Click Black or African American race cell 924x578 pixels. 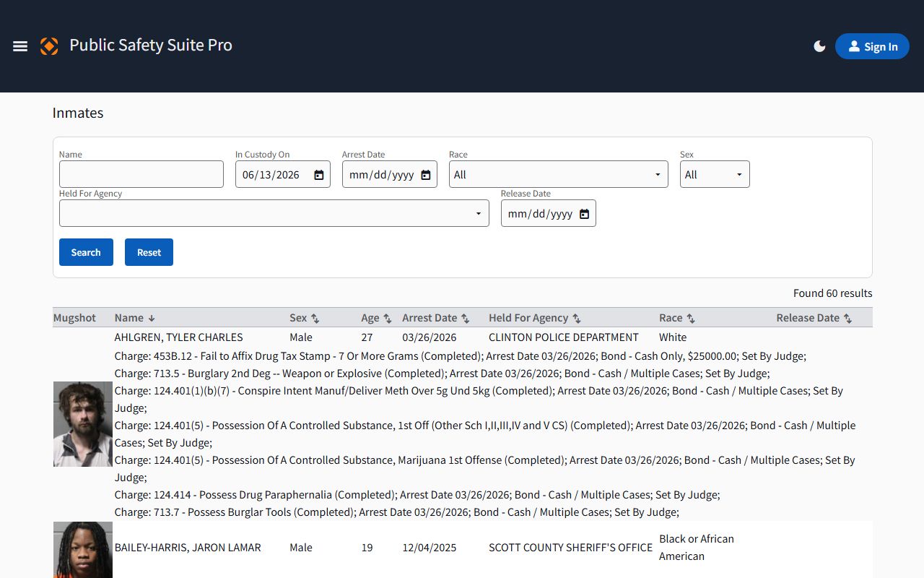click(697, 548)
